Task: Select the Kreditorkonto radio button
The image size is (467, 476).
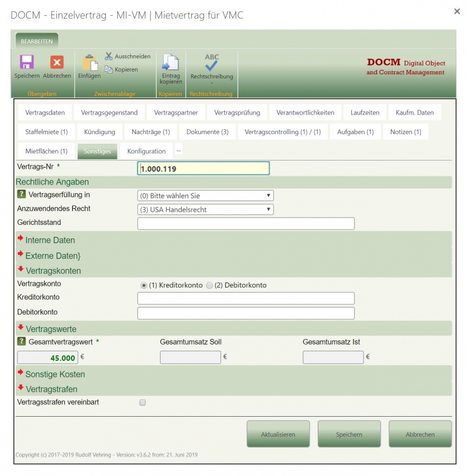Action: 144,285
